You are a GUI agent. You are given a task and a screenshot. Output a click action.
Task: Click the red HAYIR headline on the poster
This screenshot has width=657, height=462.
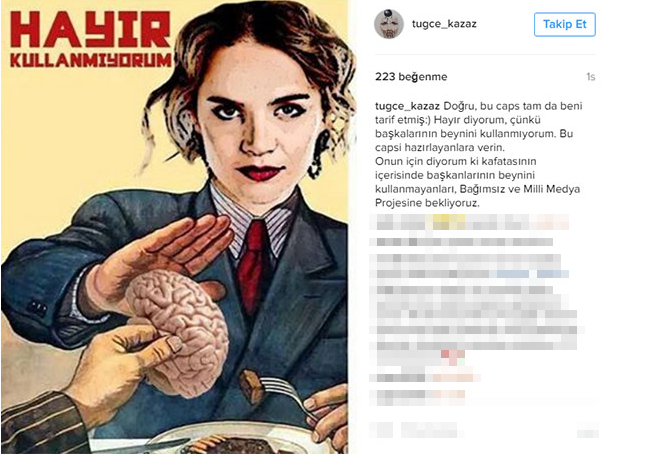(91, 29)
